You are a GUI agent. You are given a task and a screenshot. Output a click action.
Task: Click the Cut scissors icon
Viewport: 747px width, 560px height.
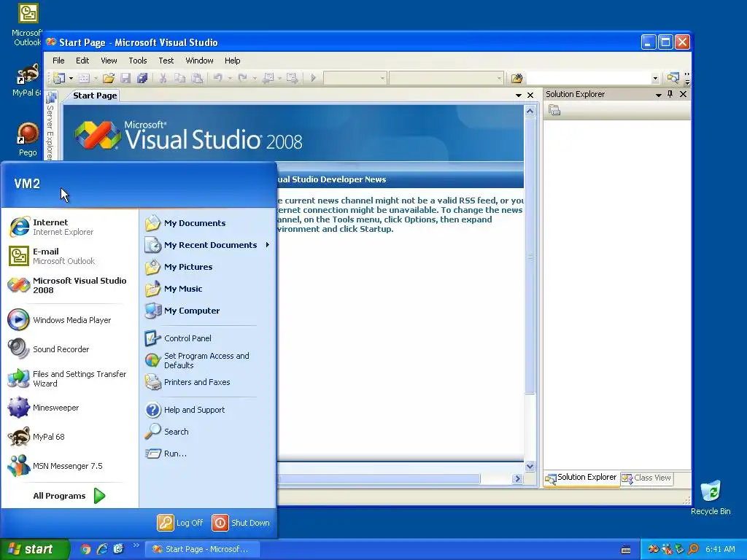[x=163, y=77]
